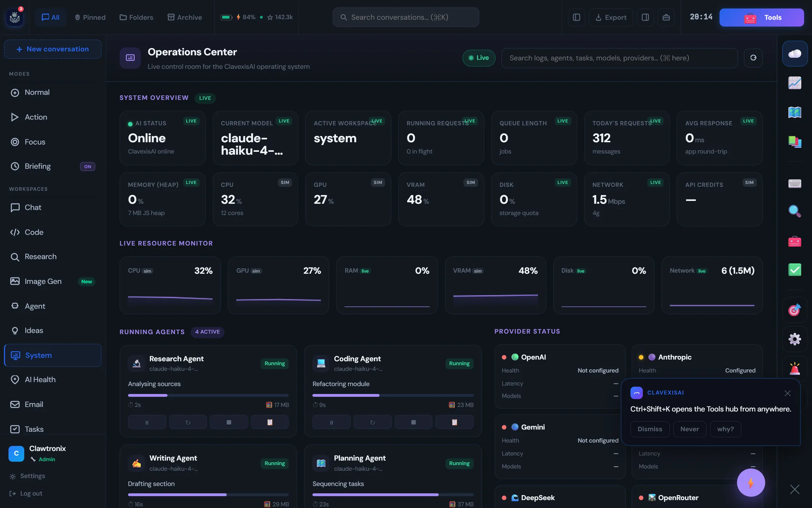The image size is (812, 508).
Task: Close the ClavexisAI tip popup
Action: 787,393
